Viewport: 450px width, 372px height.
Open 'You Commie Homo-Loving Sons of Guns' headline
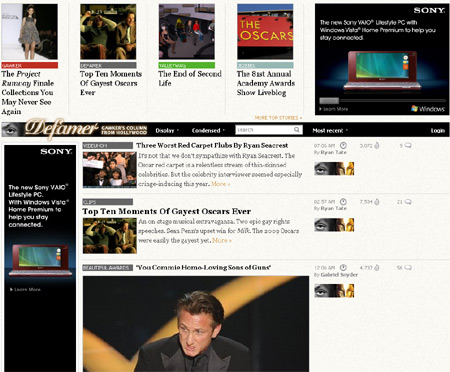coord(203,267)
